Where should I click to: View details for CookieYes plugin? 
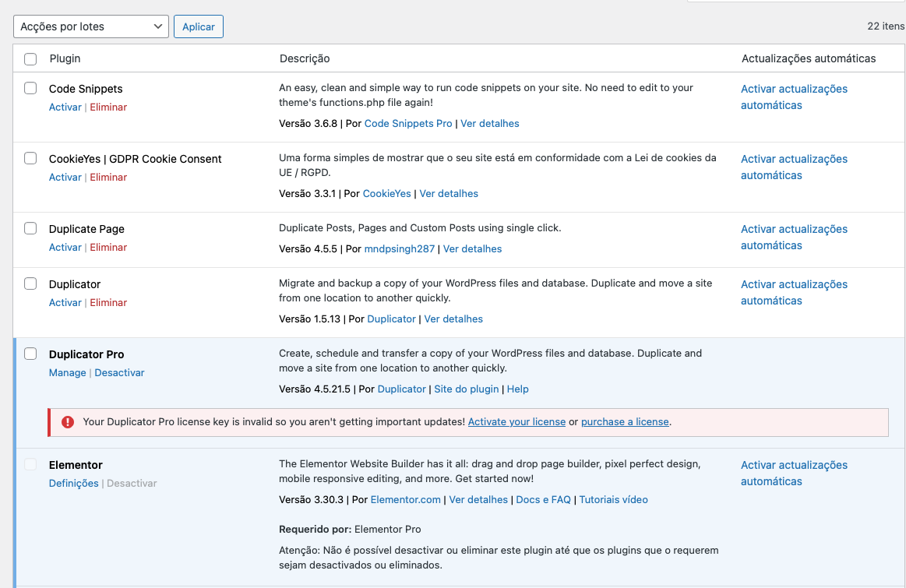point(449,193)
